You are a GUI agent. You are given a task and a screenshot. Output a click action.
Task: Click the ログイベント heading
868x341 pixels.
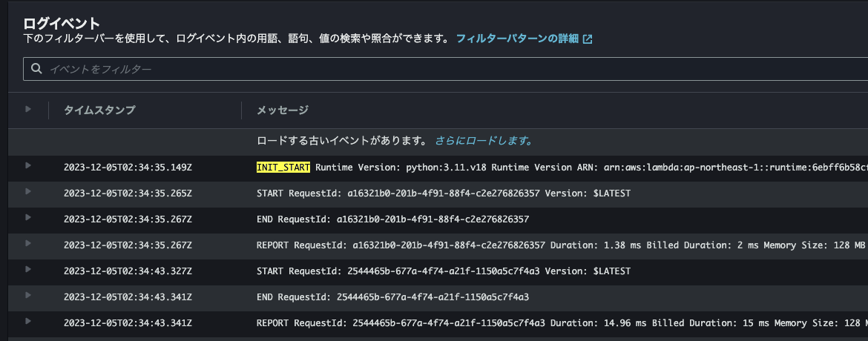click(x=62, y=23)
